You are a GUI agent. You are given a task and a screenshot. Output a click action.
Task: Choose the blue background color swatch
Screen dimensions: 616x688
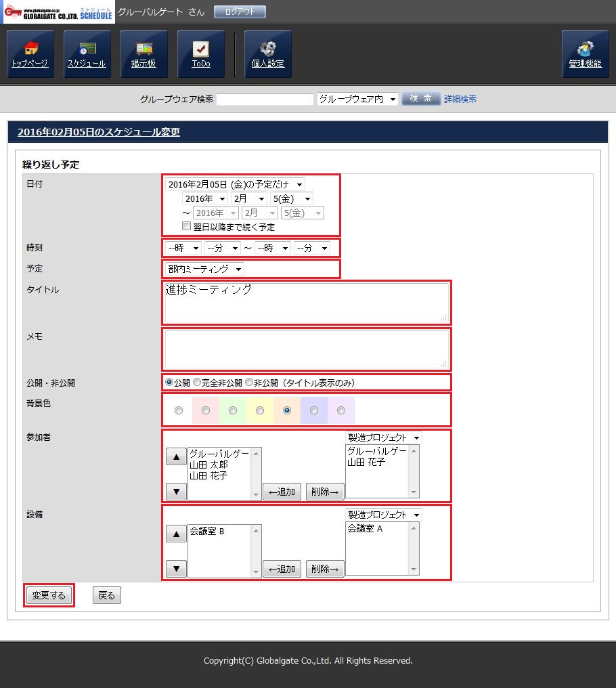(314, 410)
